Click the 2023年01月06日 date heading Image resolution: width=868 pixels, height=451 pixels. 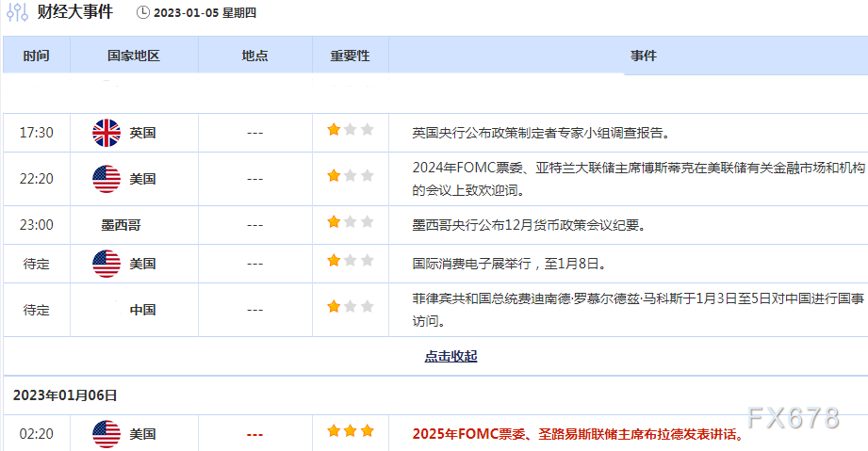click(65, 395)
